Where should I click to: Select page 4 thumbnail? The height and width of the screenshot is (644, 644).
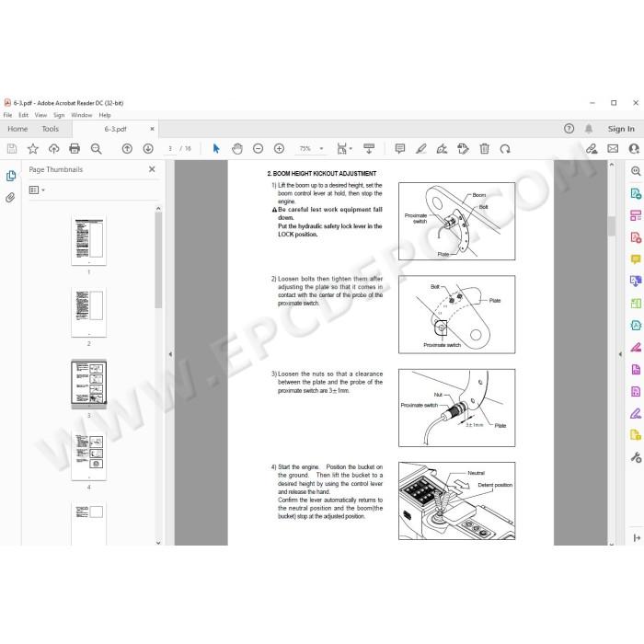pyautogui.click(x=88, y=455)
